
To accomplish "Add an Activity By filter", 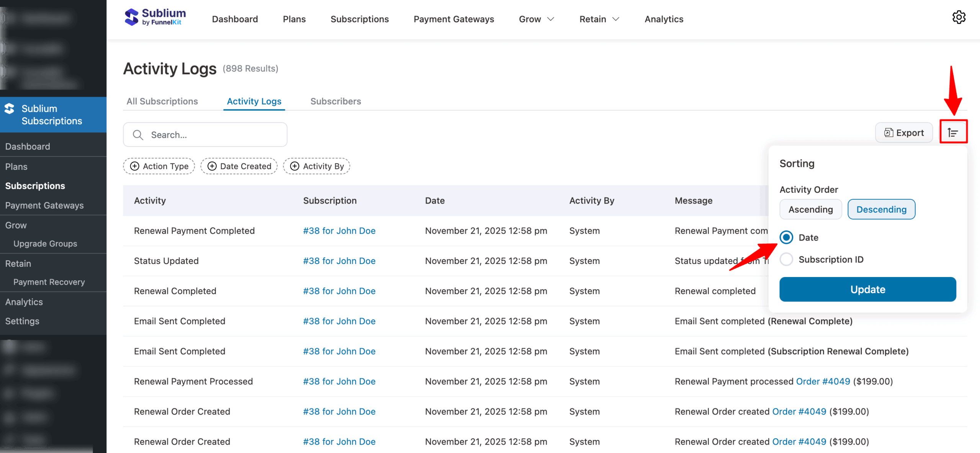I will pyautogui.click(x=316, y=166).
